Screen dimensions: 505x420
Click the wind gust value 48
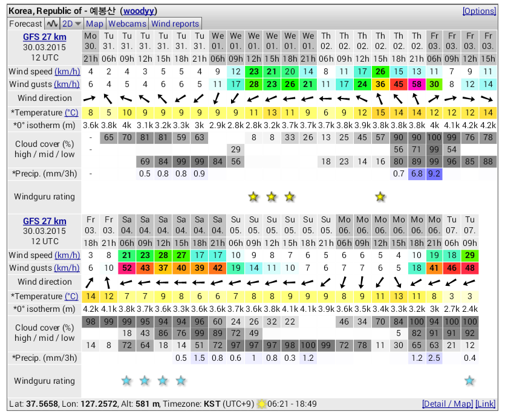tap(469, 268)
